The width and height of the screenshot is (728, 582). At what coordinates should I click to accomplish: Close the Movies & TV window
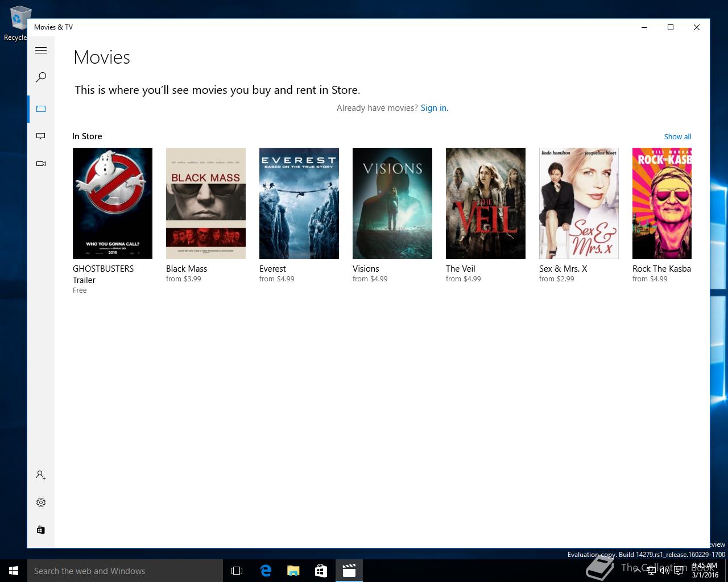coord(697,27)
